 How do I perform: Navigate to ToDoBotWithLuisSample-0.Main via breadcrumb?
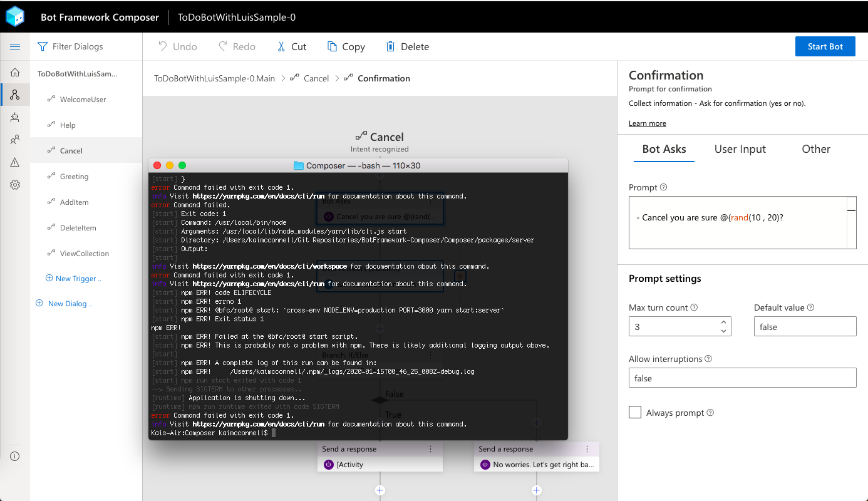214,78
